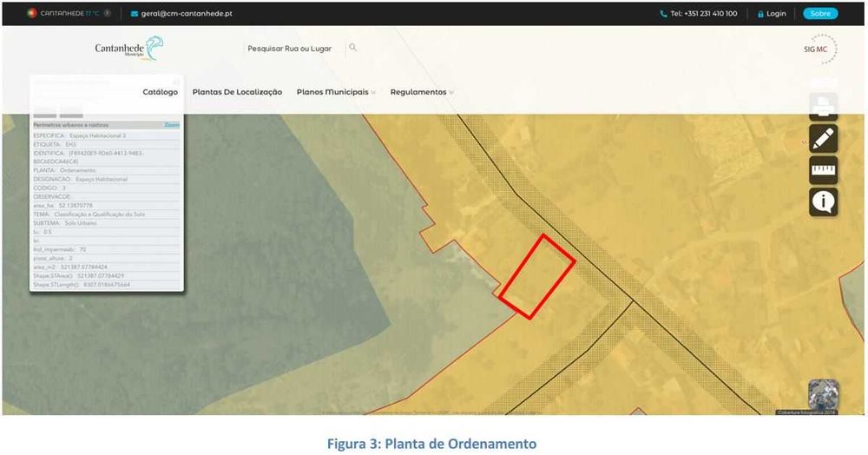Switch basemap using the aerial photo thumbnail

(x=823, y=394)
